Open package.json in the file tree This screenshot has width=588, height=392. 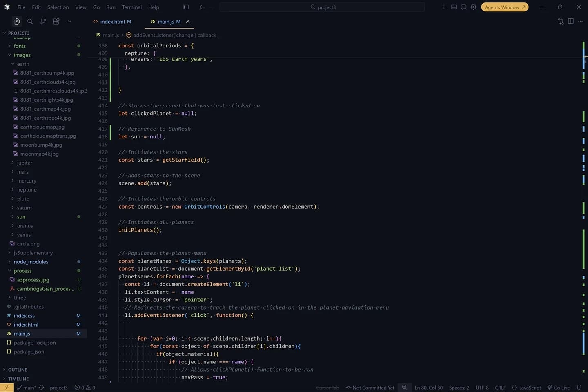click(29, 352)
